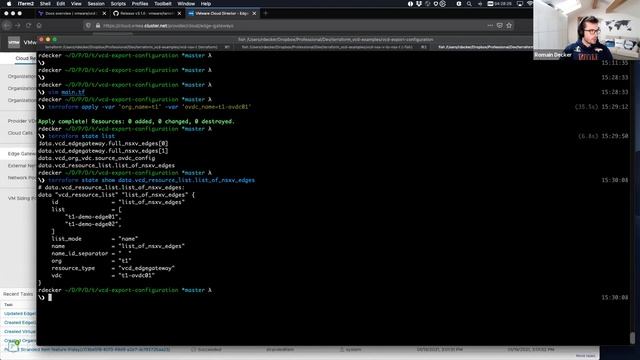Click the terminal prompt cursor

pos(50,298)
